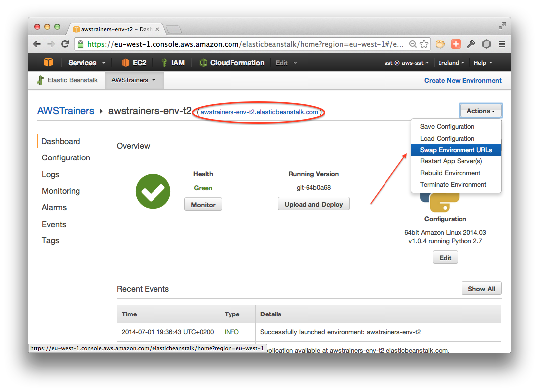539x392 pixels.
Task: Expand the AWSTrainers application dropdown
Action: click(x=134, y=80)
